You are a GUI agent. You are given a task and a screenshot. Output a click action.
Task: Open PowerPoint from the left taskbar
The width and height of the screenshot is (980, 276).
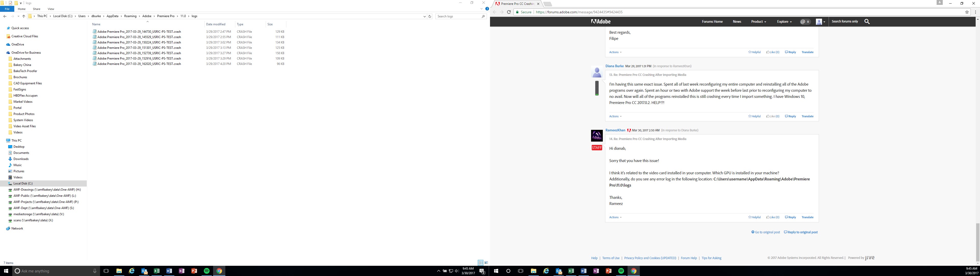tap(194, 271)
